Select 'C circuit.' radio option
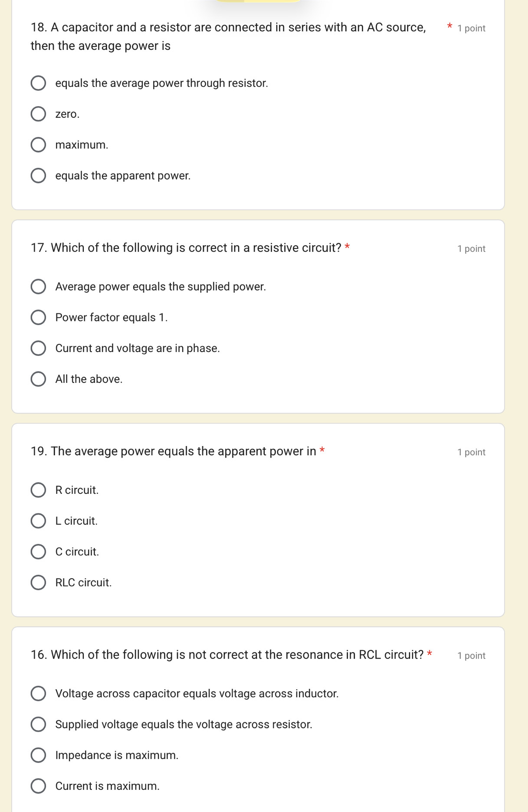The height and width of the screenshot is (812, 528). point(38,551)
